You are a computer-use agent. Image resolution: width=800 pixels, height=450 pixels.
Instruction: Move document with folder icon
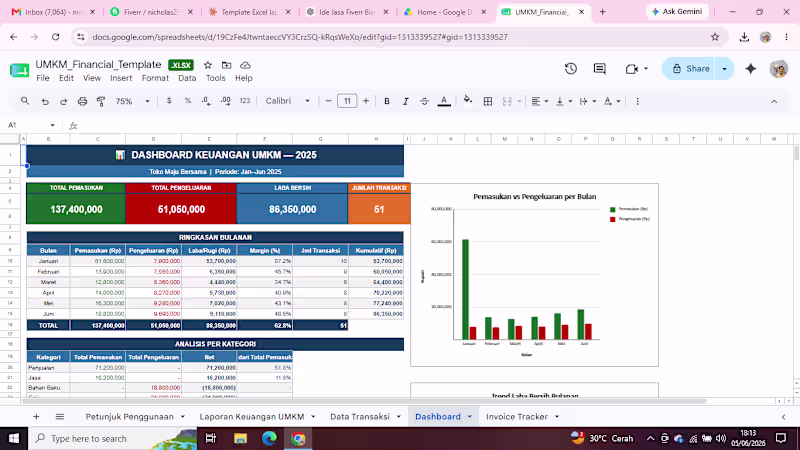(x=226, y=65)
